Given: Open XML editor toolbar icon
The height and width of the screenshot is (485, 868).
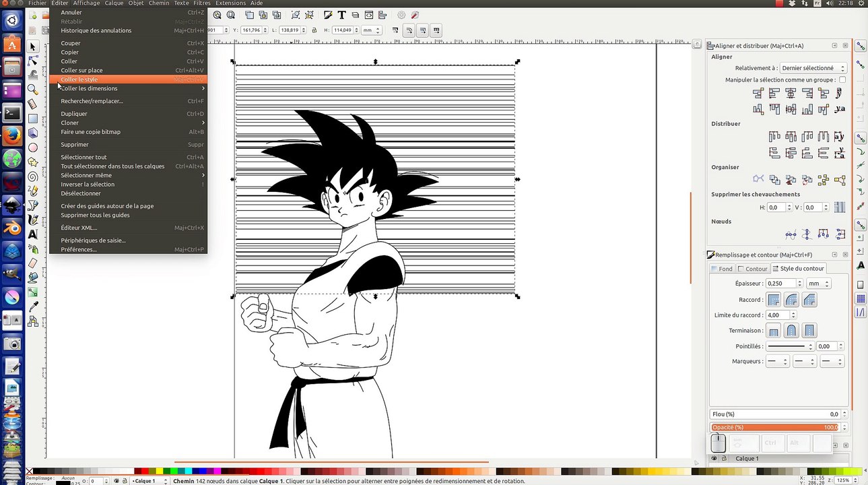Looking at the screenshot, I should point(369,15).
